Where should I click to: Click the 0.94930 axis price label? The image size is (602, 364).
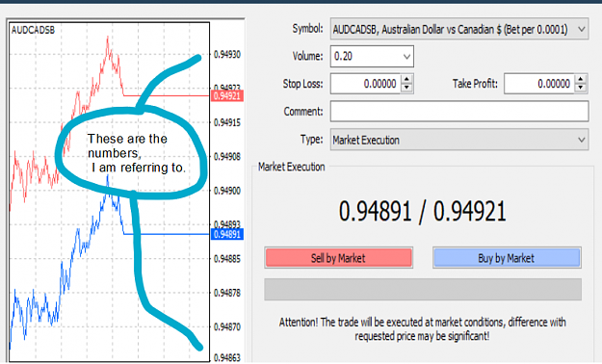227,55
